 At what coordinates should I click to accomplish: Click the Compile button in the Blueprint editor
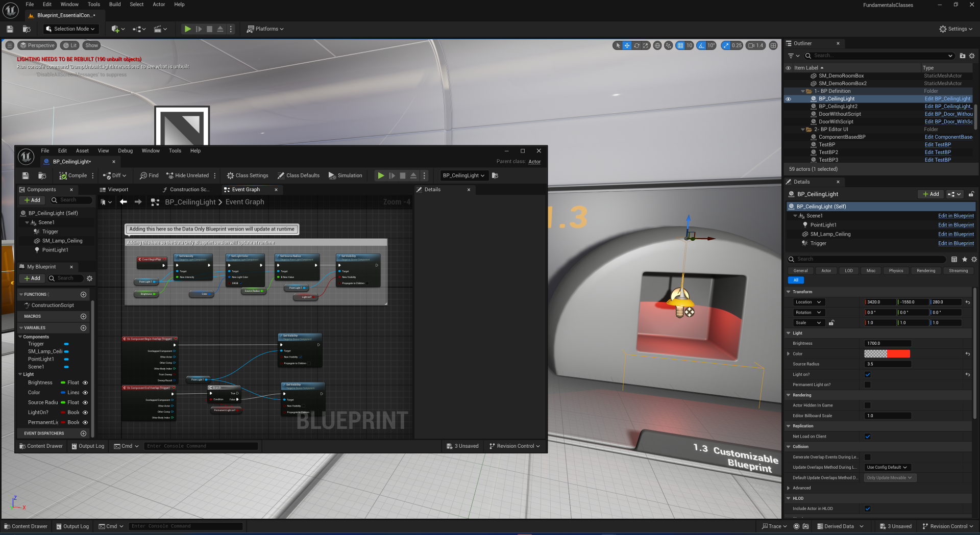click(73, 175)
